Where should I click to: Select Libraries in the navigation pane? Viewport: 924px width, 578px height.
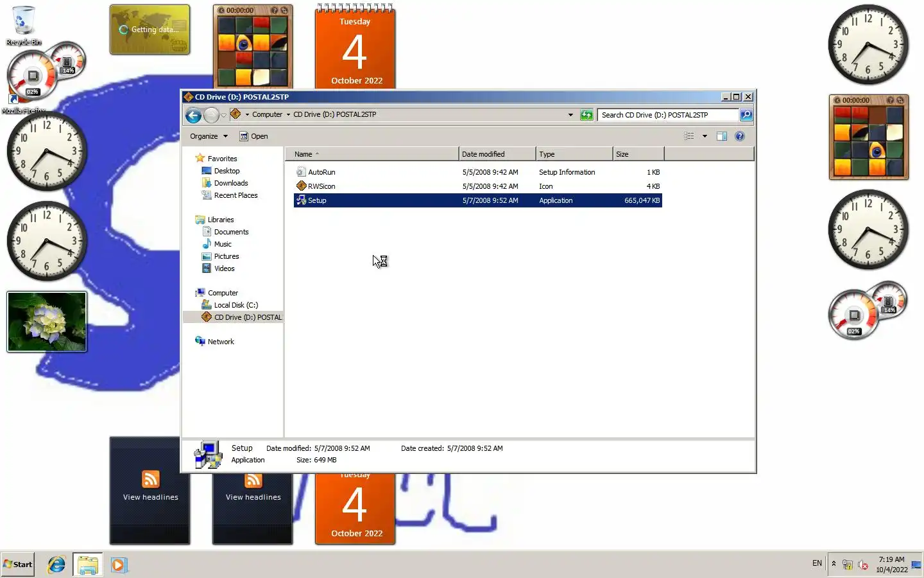tap(220, 220)
